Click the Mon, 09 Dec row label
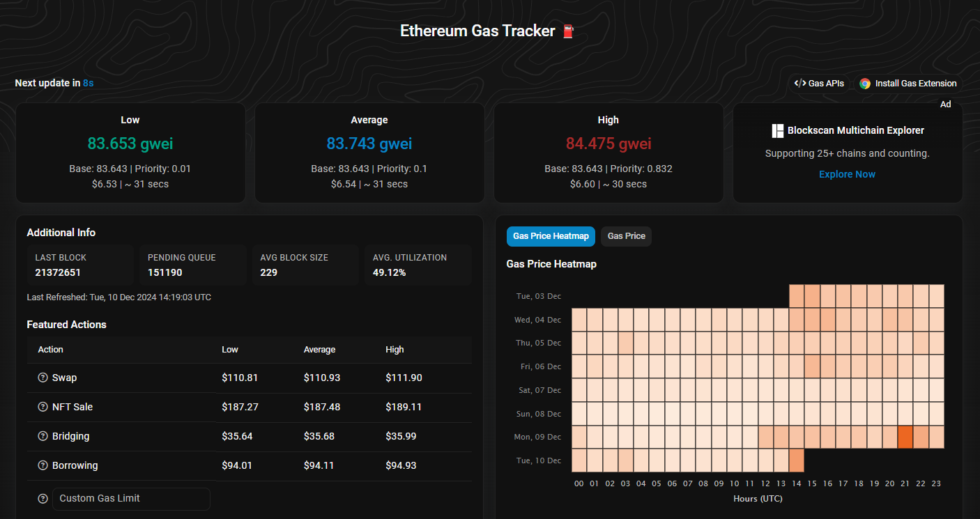 [538, 437]
